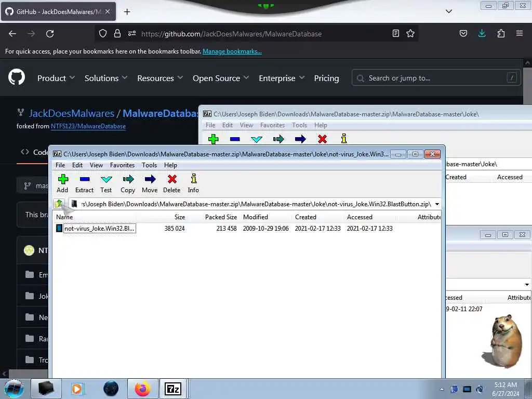Click the Info button in front 7-Zip window
532x399 pixels.
tap(193, 183)
